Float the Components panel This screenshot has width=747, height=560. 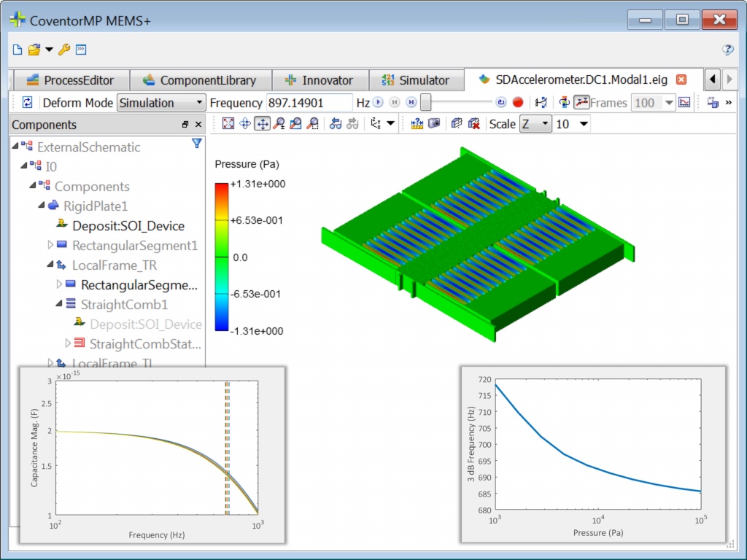[185, 125]
